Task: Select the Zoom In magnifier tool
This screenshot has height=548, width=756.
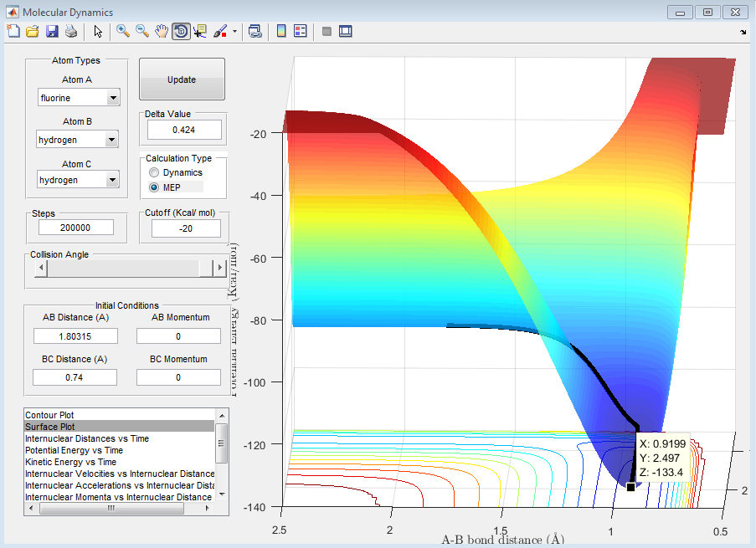Action: [123, 31]
